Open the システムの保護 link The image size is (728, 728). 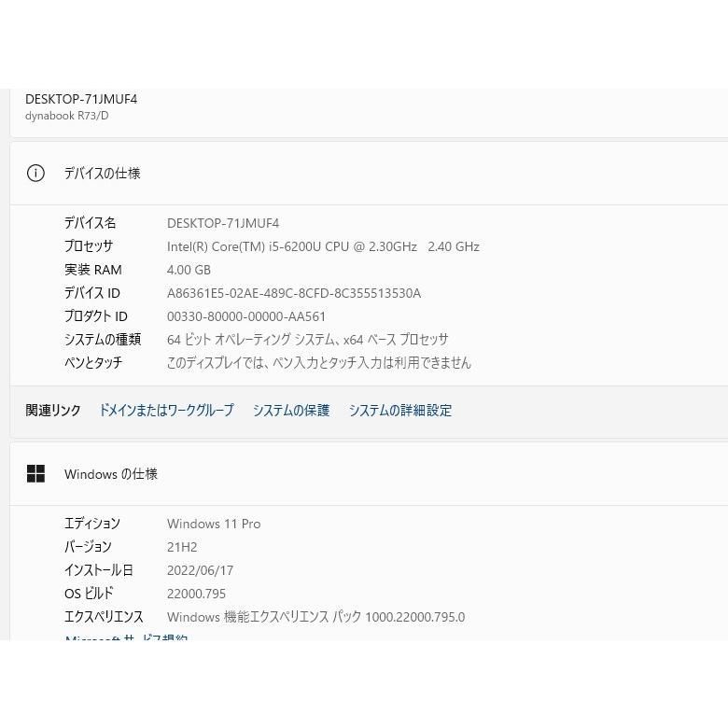[x=290, y=411]
